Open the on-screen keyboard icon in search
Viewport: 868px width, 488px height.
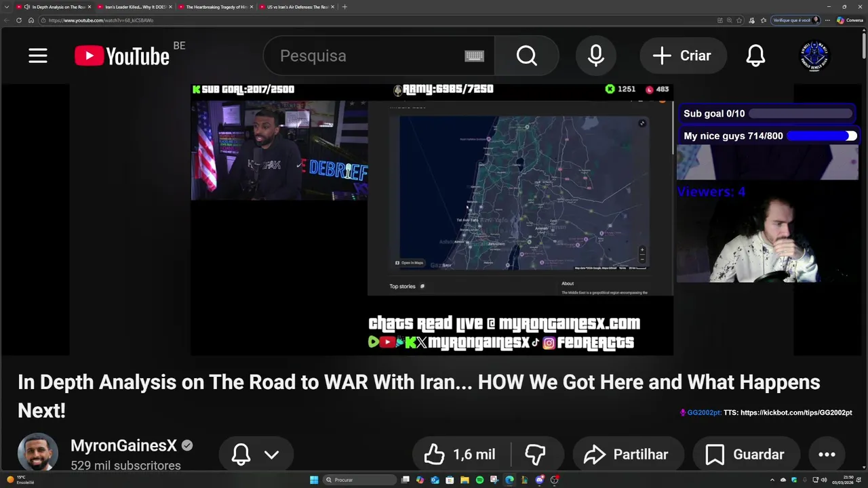[474, 56]
